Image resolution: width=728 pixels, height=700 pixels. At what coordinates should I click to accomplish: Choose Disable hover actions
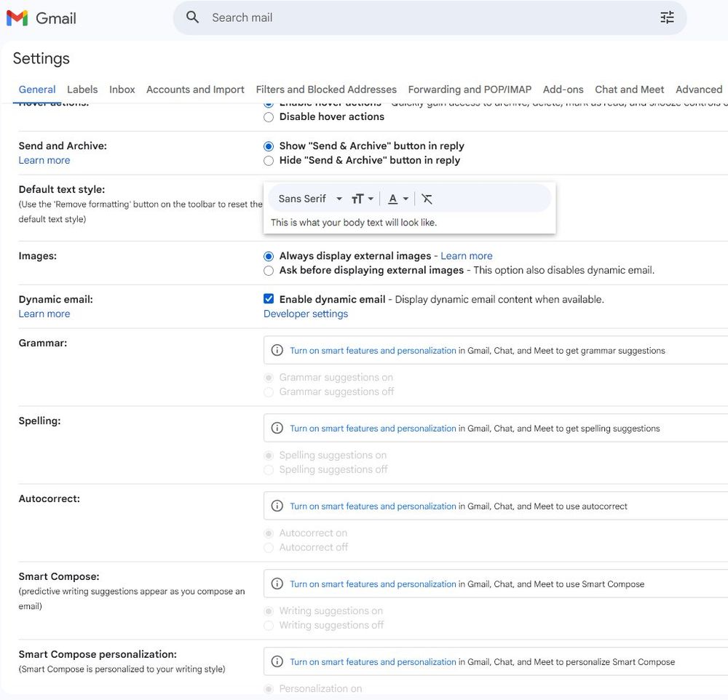(x=269, y=116)
